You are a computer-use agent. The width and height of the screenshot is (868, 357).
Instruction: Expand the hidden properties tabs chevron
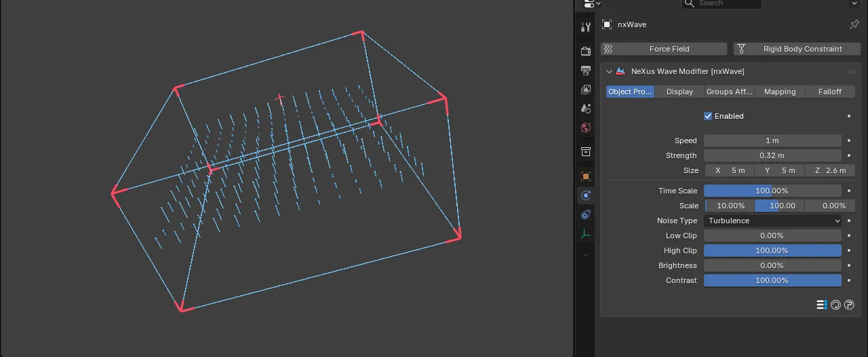[586, 255]
